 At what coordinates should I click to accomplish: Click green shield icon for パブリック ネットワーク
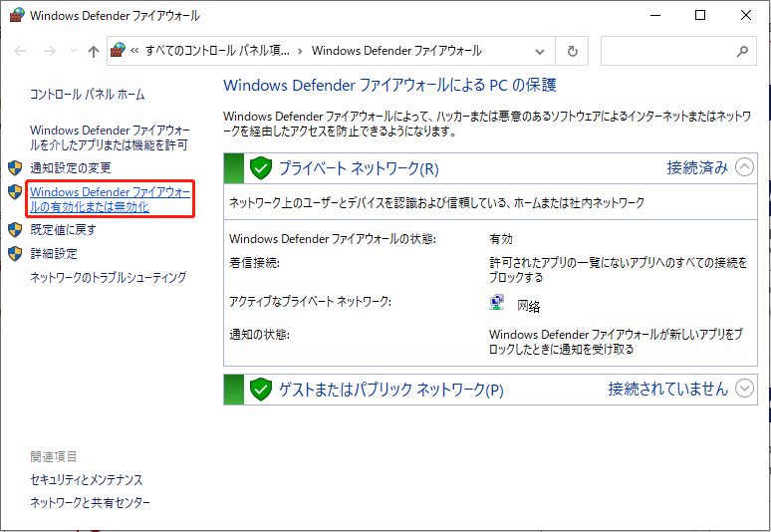(261, 390)
